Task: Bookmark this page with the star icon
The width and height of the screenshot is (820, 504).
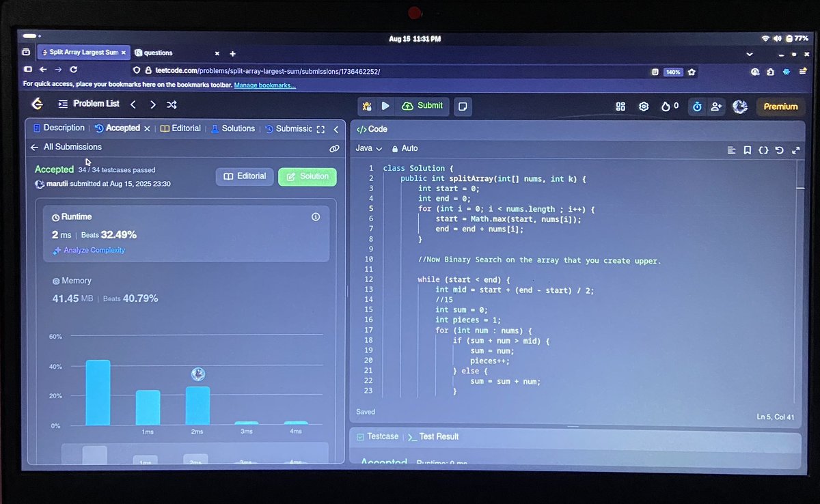Action: (x=692, y=72)
